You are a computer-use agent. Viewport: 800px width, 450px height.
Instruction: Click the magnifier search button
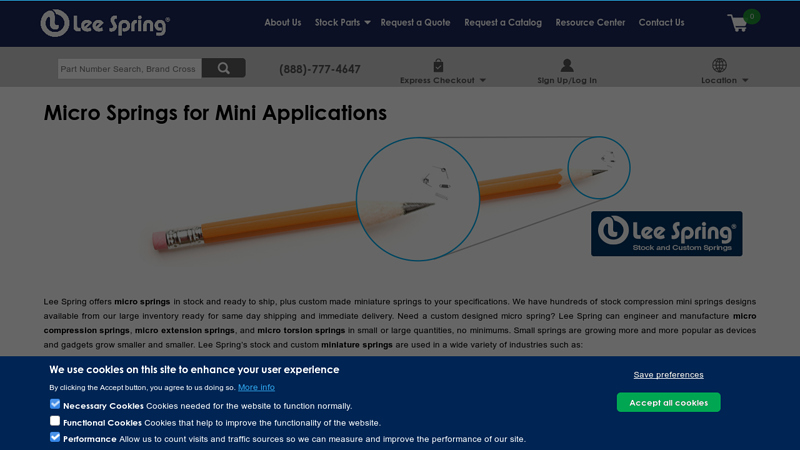pyautogui.click(x=223, y=68)
